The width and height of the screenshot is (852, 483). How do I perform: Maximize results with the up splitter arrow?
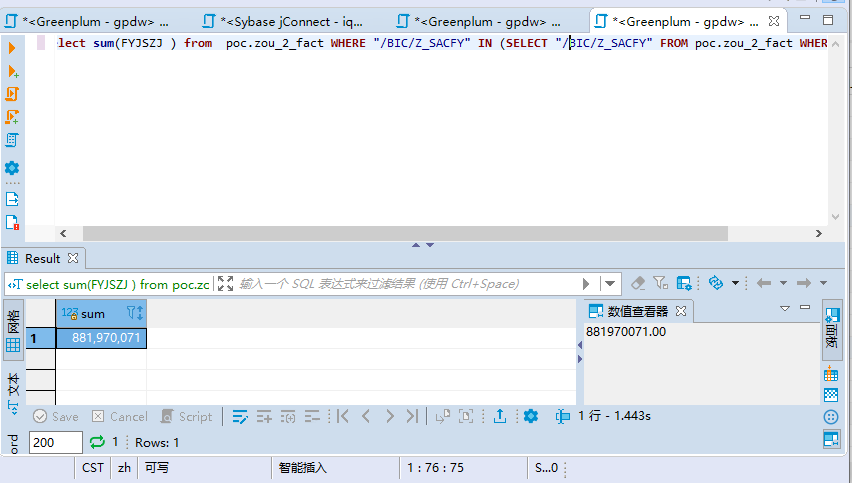point(416,245)
